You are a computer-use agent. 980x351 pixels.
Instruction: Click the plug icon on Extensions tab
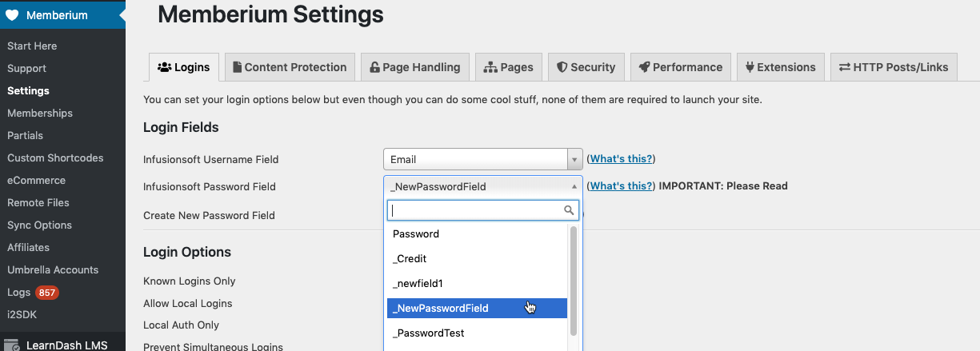750,67
